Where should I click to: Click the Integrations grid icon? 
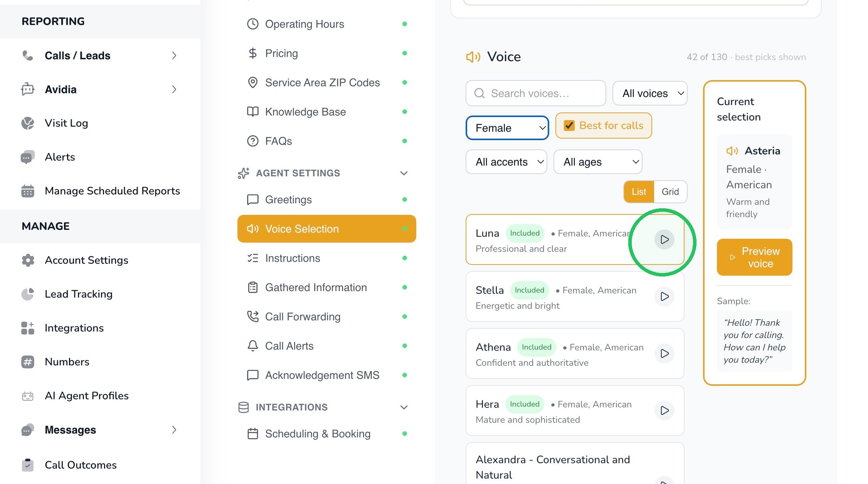27,328
